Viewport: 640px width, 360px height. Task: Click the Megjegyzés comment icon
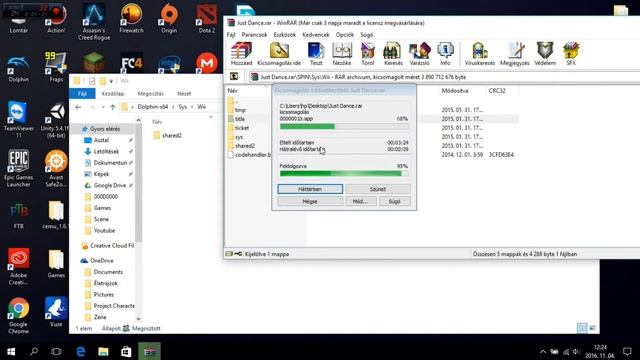click(x=515, y=54)
